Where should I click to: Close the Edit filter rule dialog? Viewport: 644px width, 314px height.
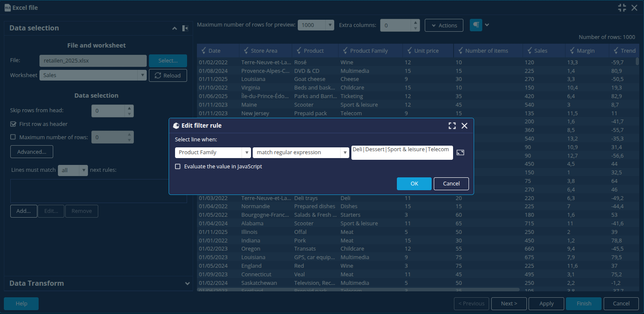click(464, 126)
